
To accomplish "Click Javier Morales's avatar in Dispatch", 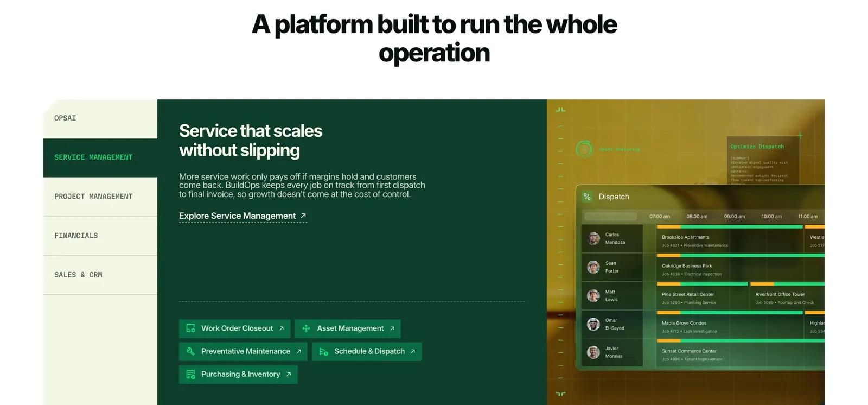I will (x=593, y=352).
